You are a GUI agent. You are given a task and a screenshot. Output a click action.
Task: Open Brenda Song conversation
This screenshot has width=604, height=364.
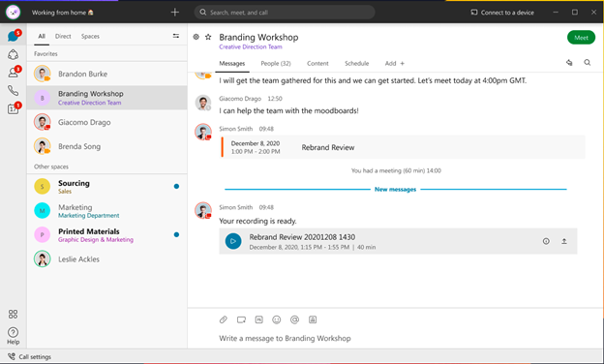tap(107, 146)
